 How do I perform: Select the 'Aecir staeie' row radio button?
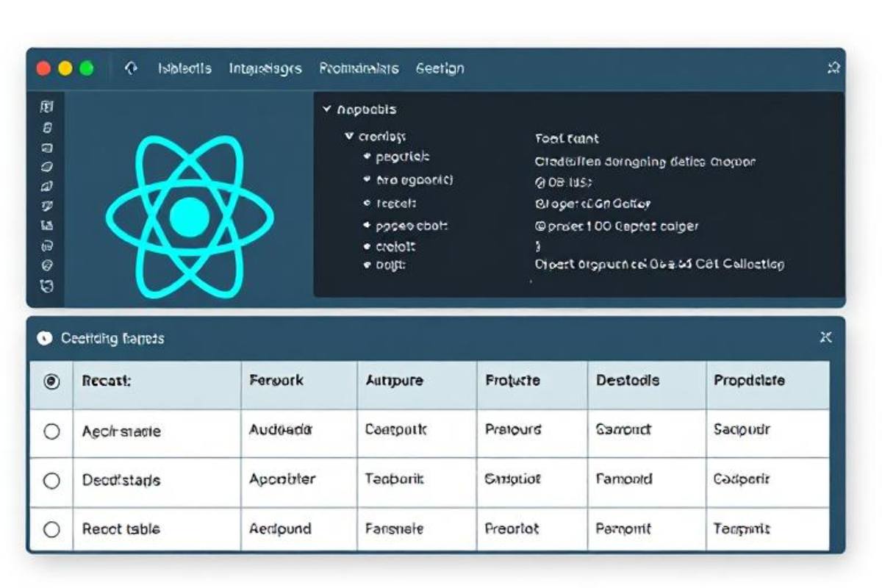point(51,431)
